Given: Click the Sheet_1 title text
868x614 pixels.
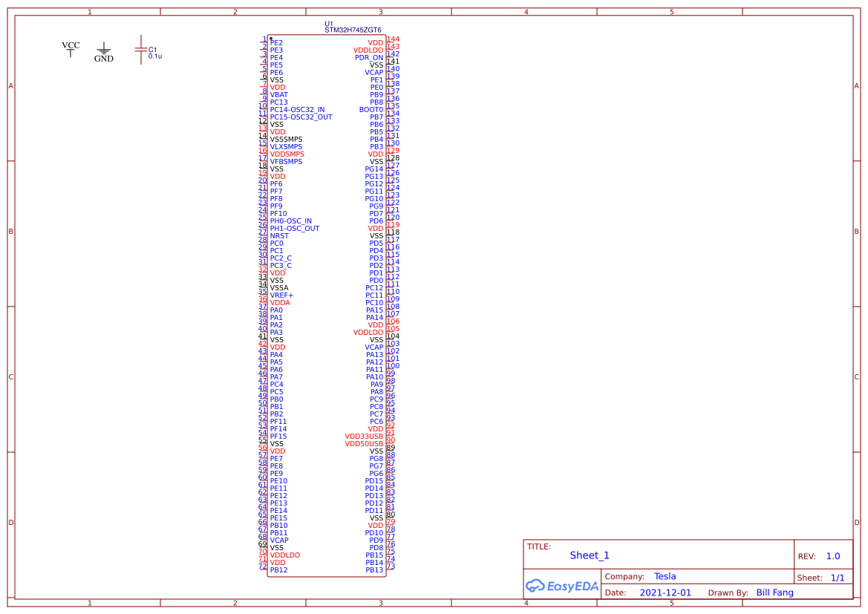Looking at the screenshot, I should pos(590,555).
